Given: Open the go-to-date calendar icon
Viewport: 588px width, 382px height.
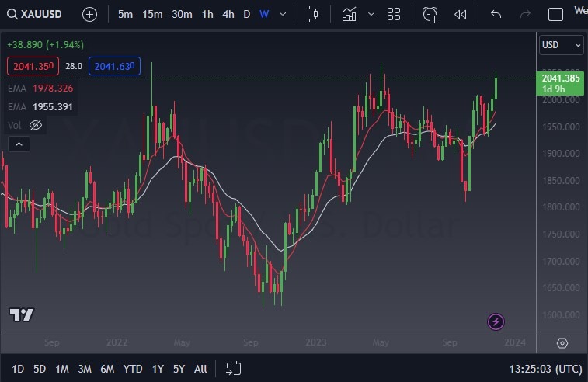Looking at the screenshot, I should coord(233,368).
